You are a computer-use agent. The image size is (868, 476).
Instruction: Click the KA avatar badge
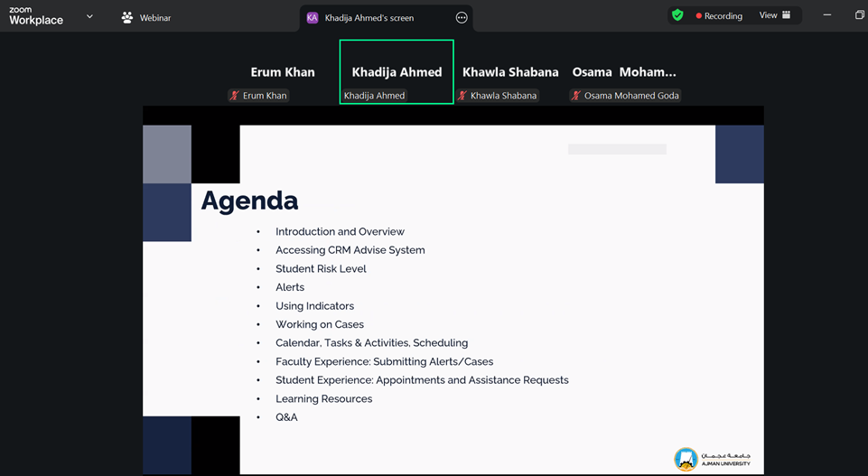point(313,17)
